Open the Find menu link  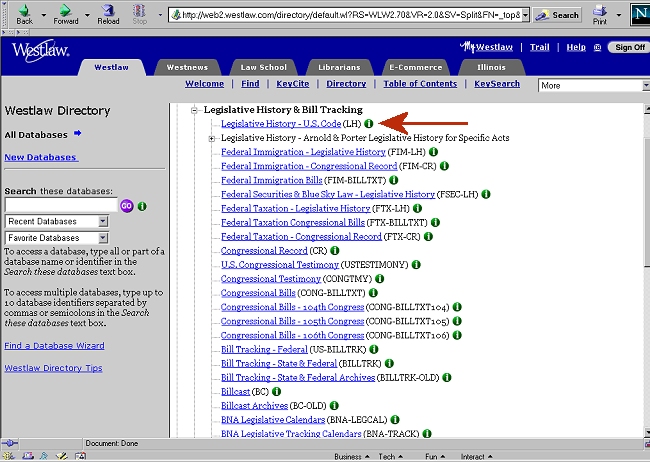pyautogui.click(x=250, y=84)
